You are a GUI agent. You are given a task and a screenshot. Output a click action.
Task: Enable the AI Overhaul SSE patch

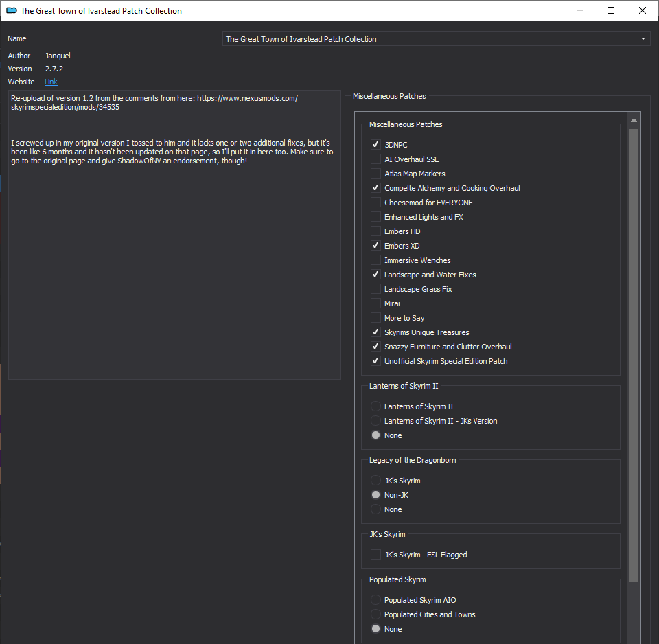(375, 159)
